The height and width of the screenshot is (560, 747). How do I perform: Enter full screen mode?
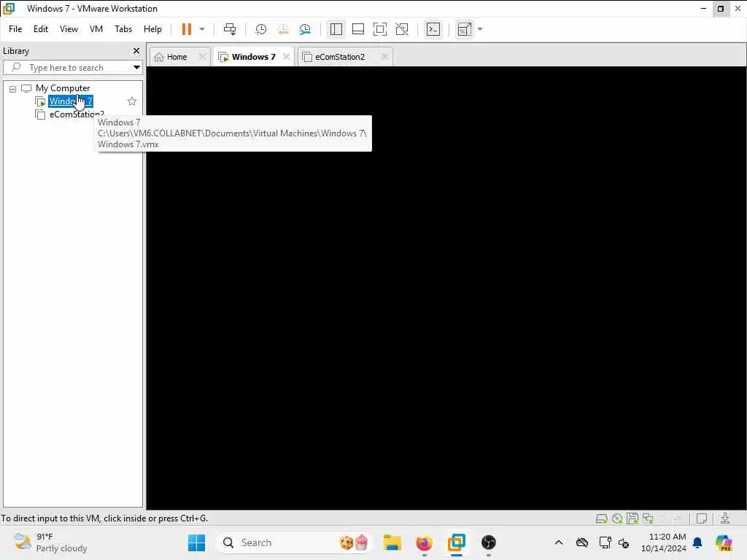[379, 29]
